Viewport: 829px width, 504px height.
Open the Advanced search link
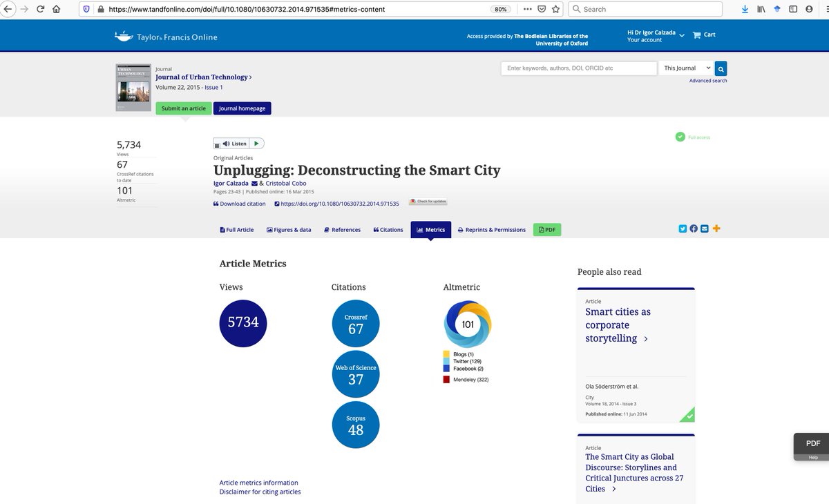[x=708, y=81]
